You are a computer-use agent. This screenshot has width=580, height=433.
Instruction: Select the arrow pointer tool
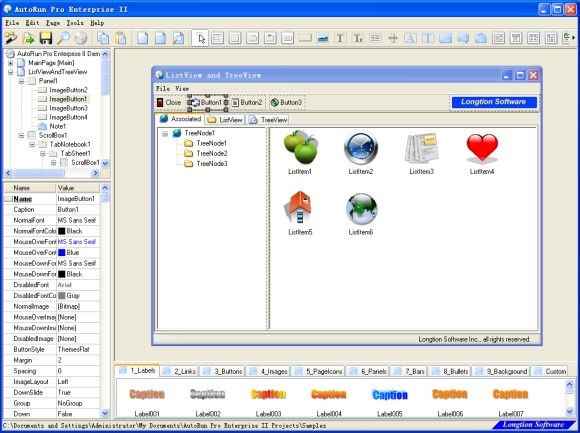pos(200,38)
